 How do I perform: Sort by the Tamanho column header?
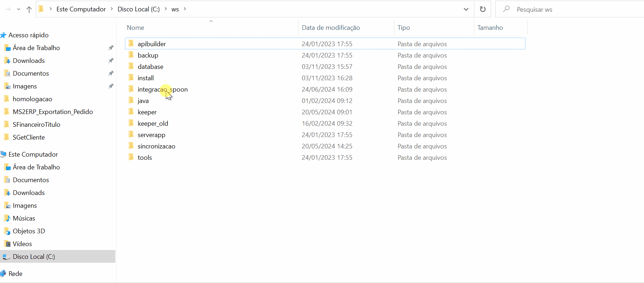pyautogui.click(x=490, y=28)
